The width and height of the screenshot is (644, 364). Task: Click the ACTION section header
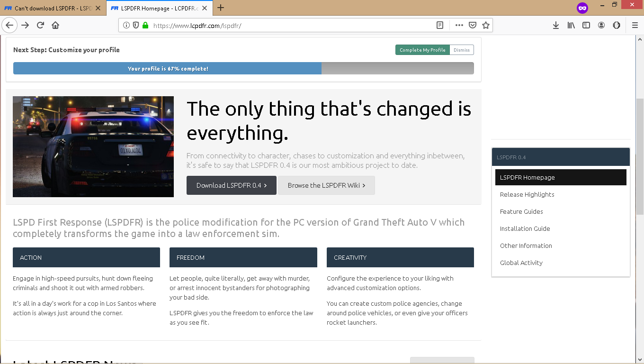click(x=86, y=257)
